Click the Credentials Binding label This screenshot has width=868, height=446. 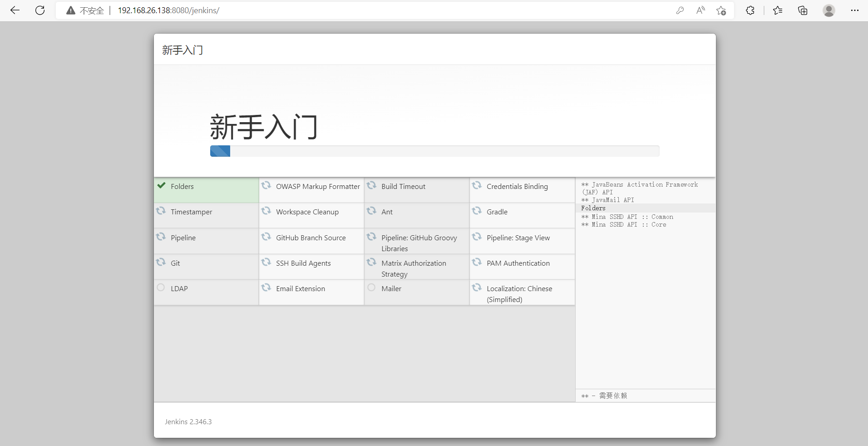click(517, 187)
